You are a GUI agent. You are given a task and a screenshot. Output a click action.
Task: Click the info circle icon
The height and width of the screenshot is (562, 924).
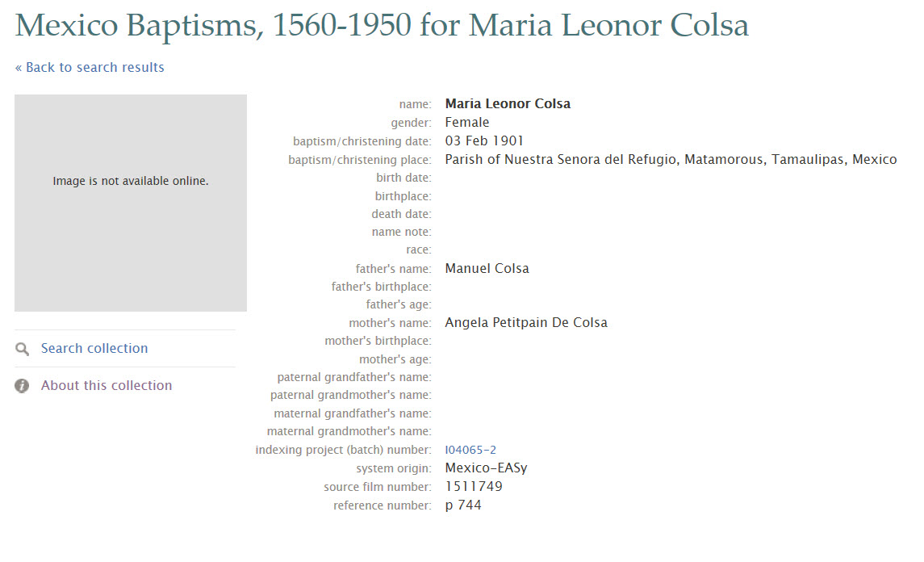(x=22, y=386)
